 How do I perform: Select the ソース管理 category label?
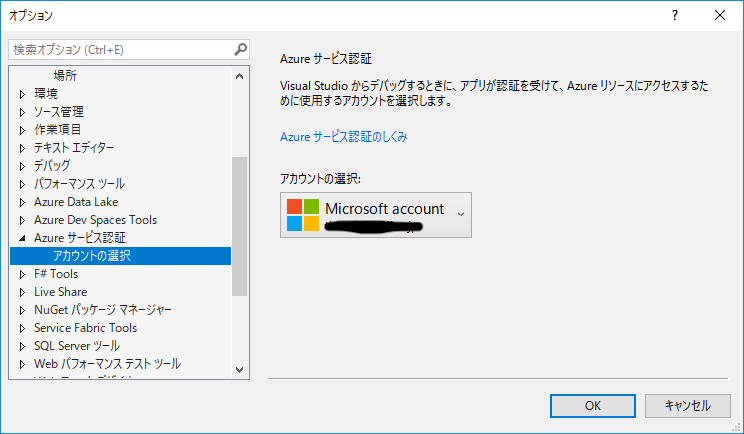59,112
